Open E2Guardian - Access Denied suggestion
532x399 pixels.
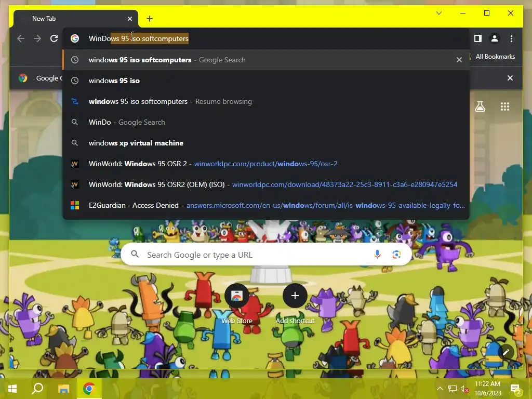pos(267,205)
